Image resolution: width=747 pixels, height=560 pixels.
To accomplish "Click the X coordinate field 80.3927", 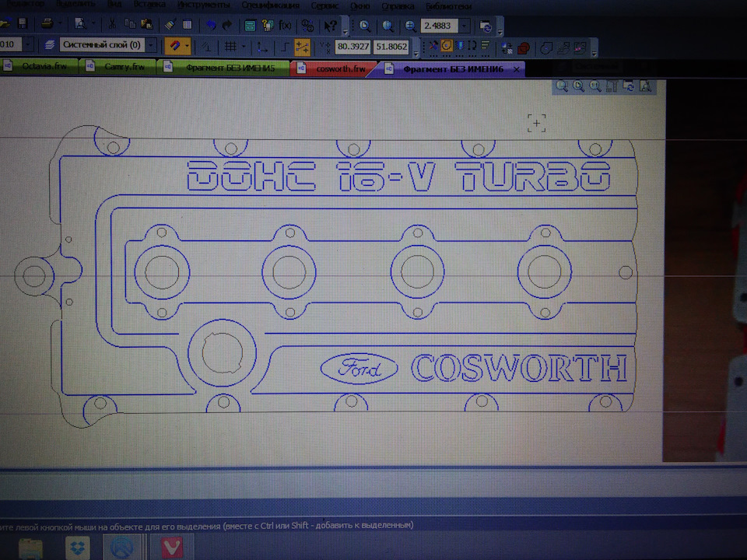I will (352, 46).
